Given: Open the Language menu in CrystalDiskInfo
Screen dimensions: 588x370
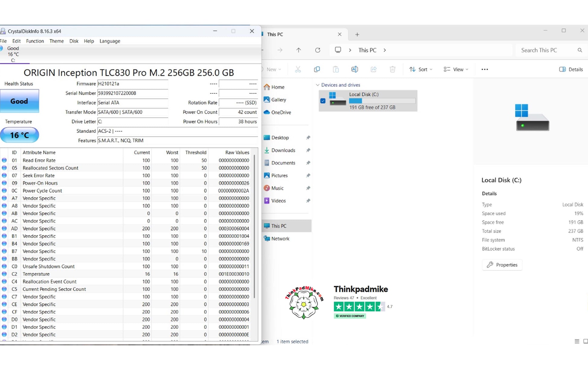Looking at the screenshot, I should tap(110, 41).
